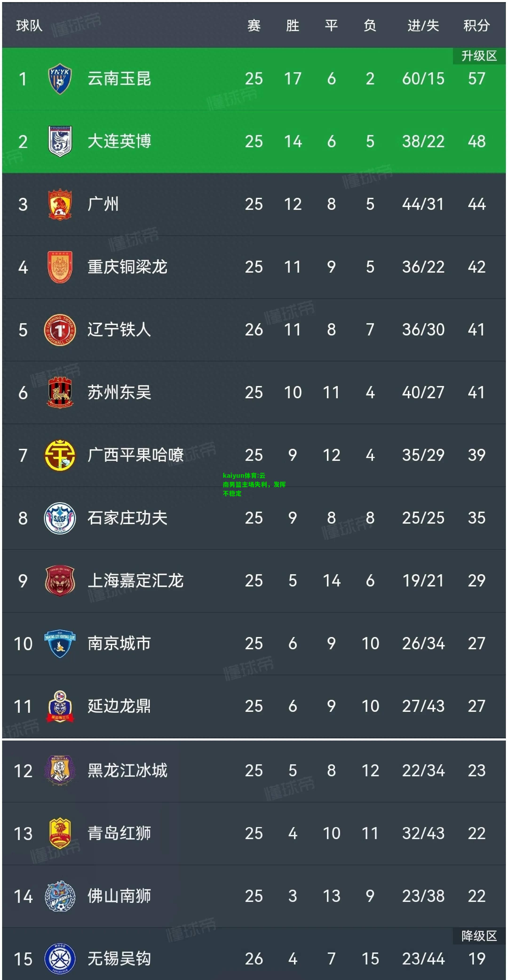Click the 进/失 column header
This screenshot has height=980, width=508.
point(423,25)
